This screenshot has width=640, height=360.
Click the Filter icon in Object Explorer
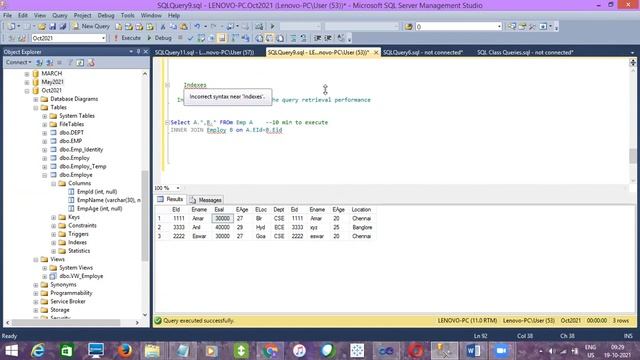click(70, 62)
